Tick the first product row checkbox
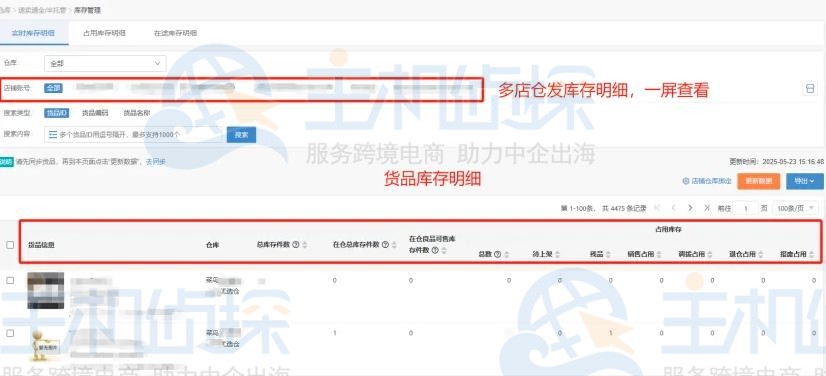 [x=10, y=281]
